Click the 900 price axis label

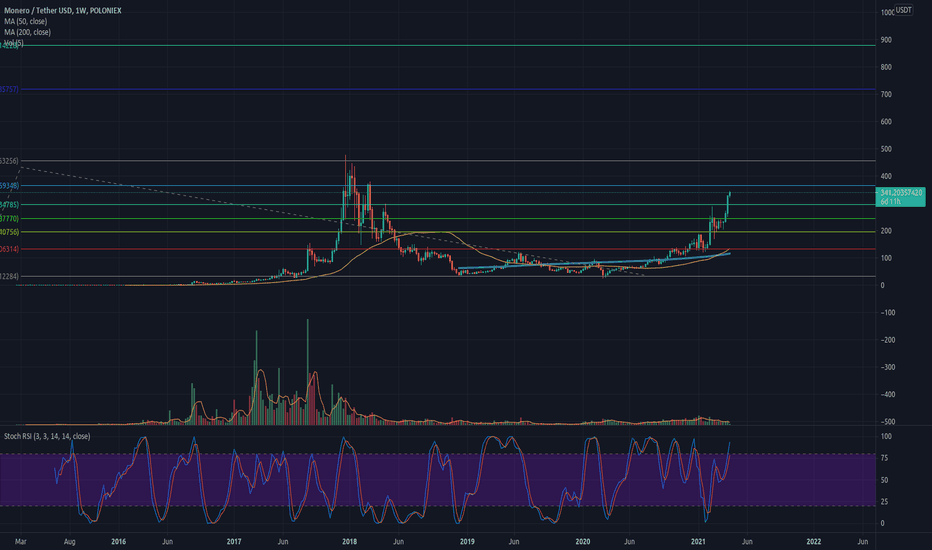[x=886, y=40]
